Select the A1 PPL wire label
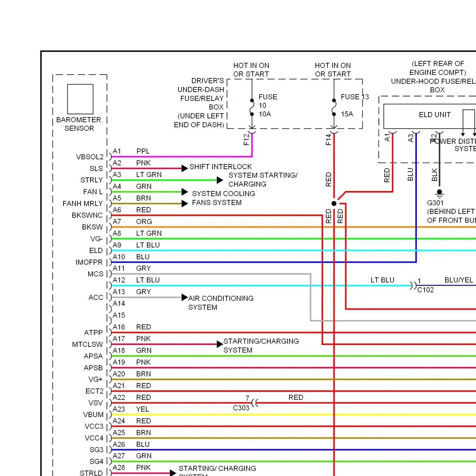The width and height of the screenshot is (476, 476). click(x=131, y=151)
